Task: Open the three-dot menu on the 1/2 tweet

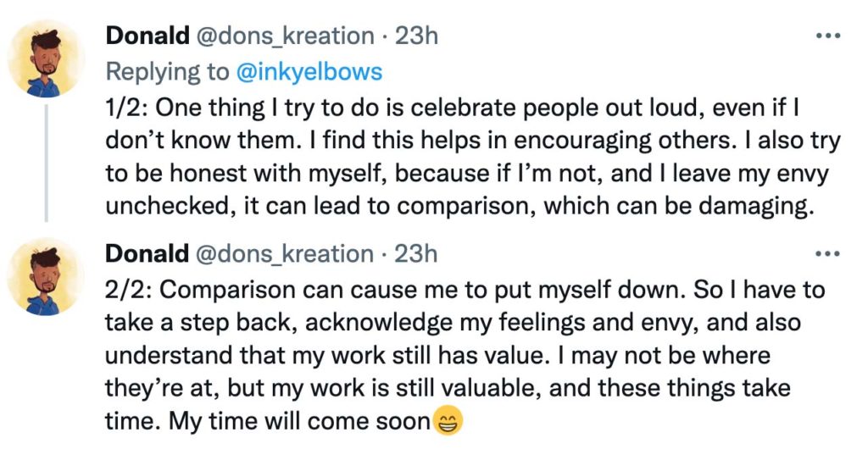Action: (828, 36)
